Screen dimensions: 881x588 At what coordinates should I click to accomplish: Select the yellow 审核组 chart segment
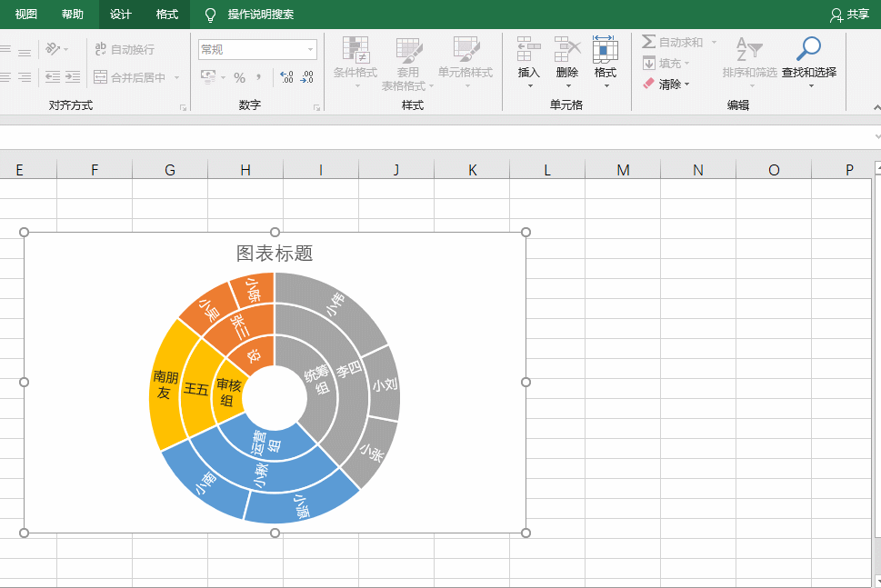[227, 393]
